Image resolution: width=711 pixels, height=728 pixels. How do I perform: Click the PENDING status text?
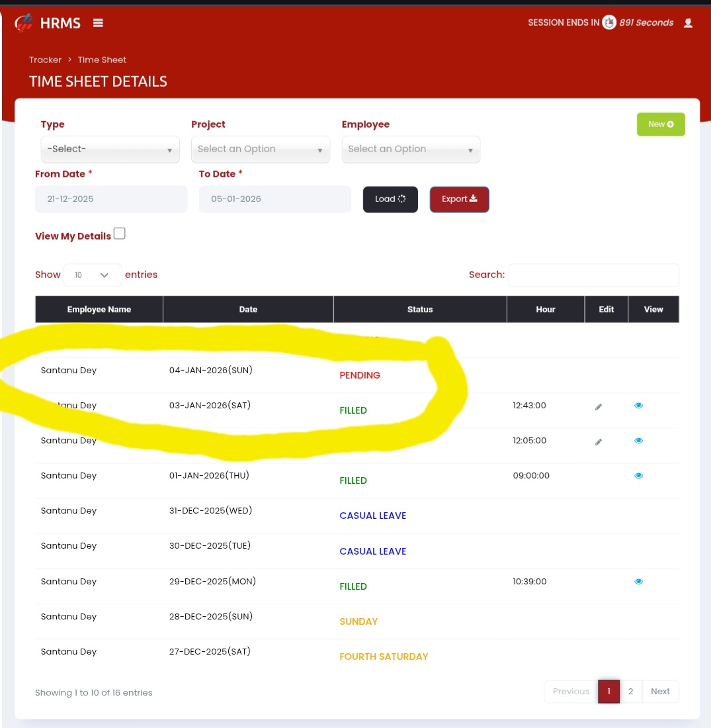coord(360,375)
